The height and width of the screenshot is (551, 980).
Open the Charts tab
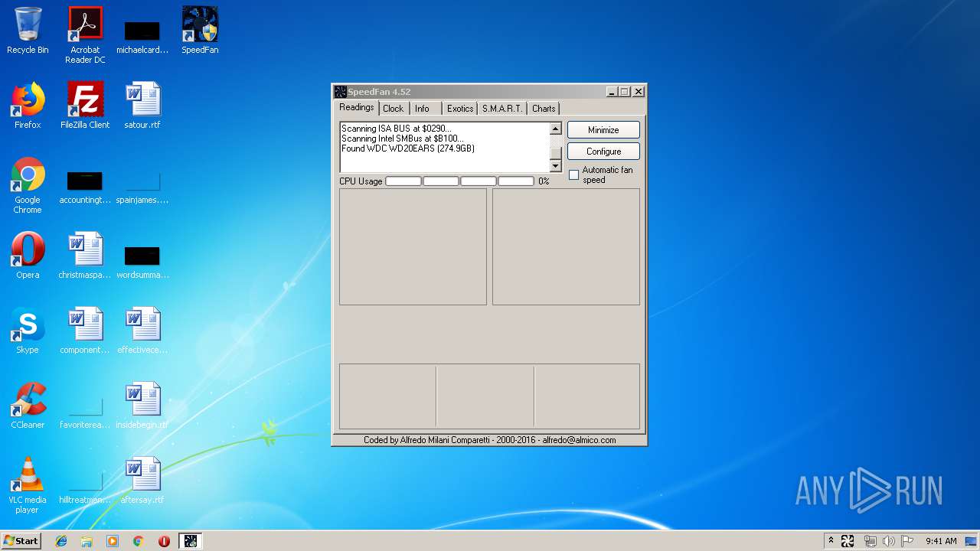point(544,109)
